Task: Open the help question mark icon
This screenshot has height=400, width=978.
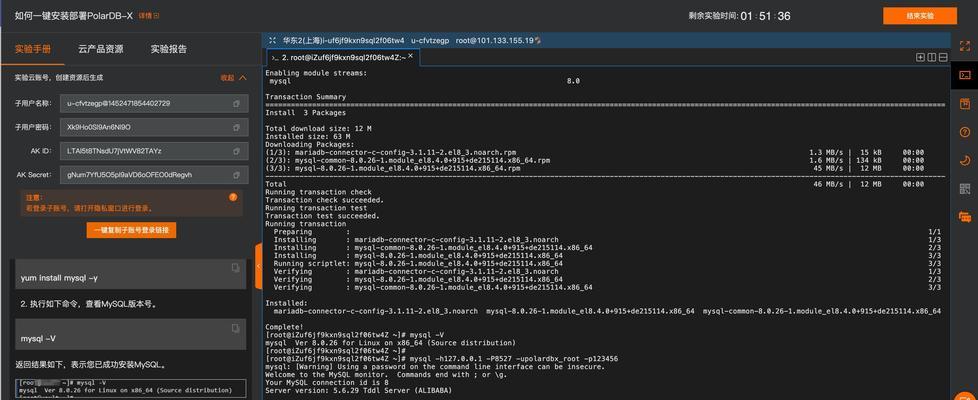Action: click(965, 132)
